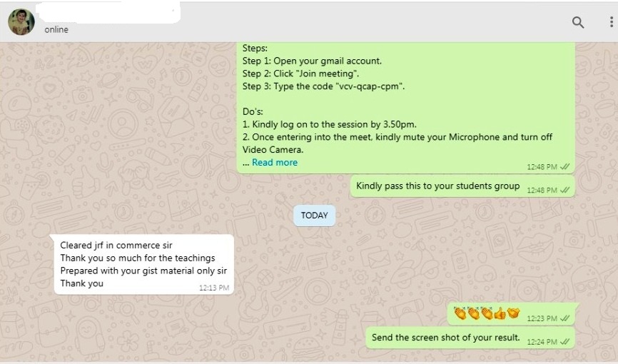
Task: Click the double-tick on the 12:23 PM emoji message
Action: click(564, 318)
